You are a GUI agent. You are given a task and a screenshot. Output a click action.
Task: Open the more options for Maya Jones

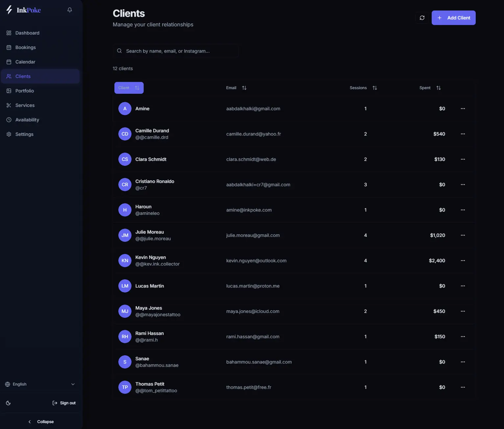463,311
